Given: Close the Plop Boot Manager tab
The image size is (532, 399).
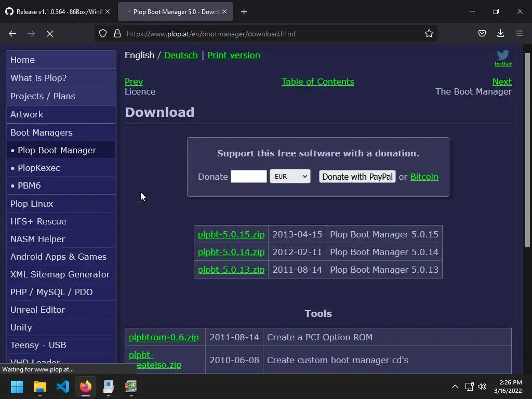Looking at the screenshot, I should pyautogui.click(x=224, y=11).
